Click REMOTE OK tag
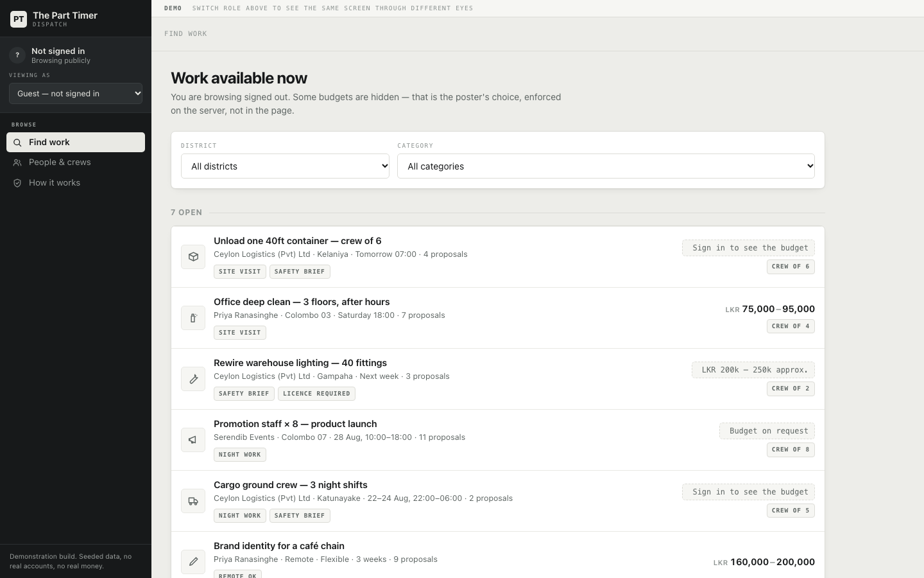 pyautogui.click(x=237, y=575)
